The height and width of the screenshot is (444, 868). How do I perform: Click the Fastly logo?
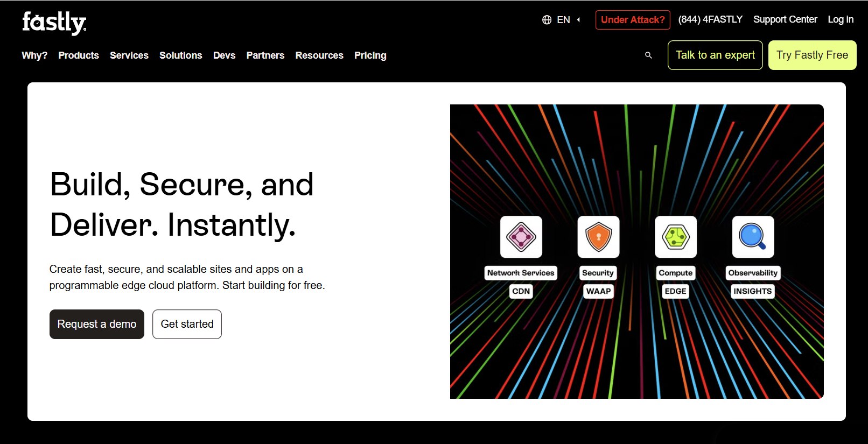click(x=54, y=23)
